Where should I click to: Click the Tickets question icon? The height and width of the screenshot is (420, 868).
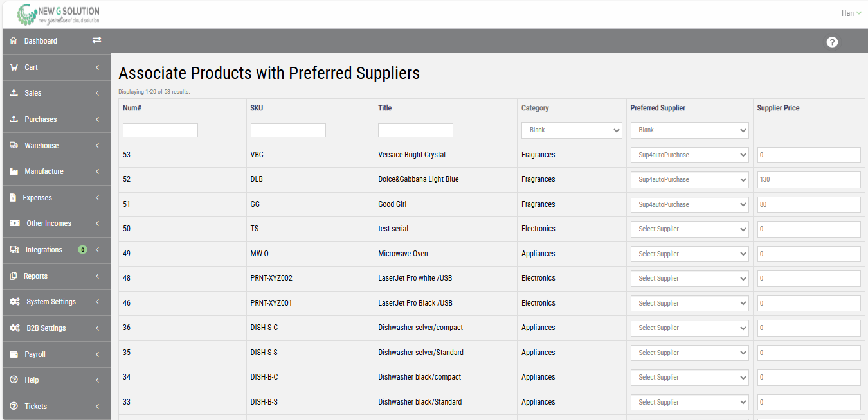[14, 406]
